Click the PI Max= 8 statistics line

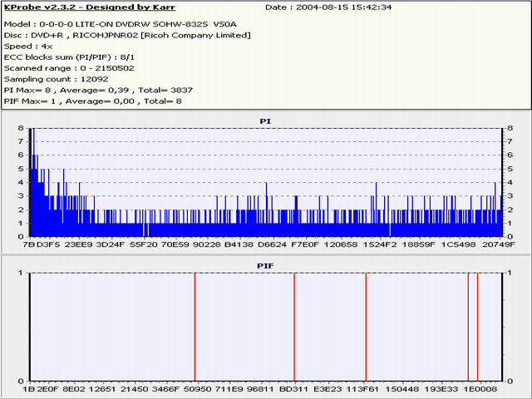tap(98, 91)
